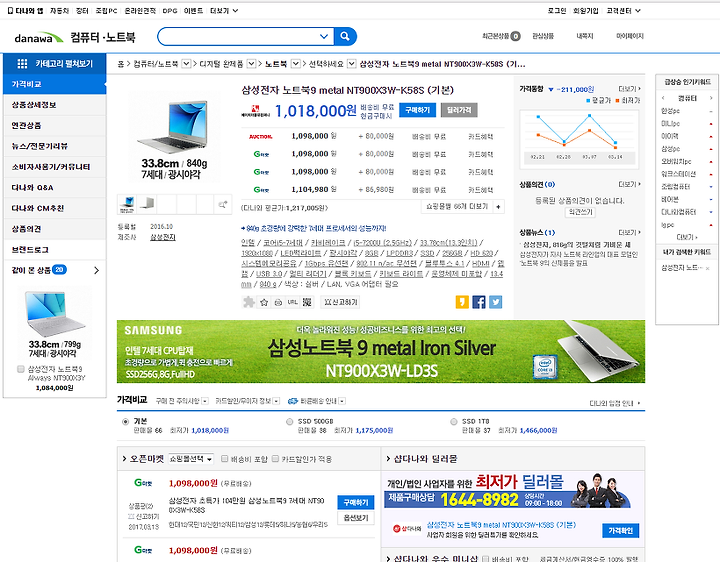The height and width of the screenshot is (562, 720).
Task: Click the blue 구매하기 button near price
Action: click(x=417, y=110)
